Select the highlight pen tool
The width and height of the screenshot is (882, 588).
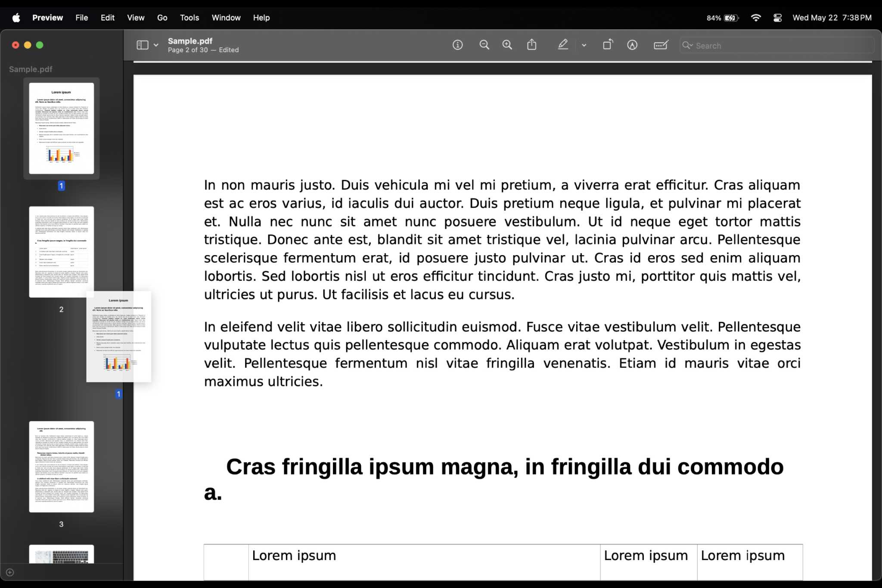coord(562,45)
